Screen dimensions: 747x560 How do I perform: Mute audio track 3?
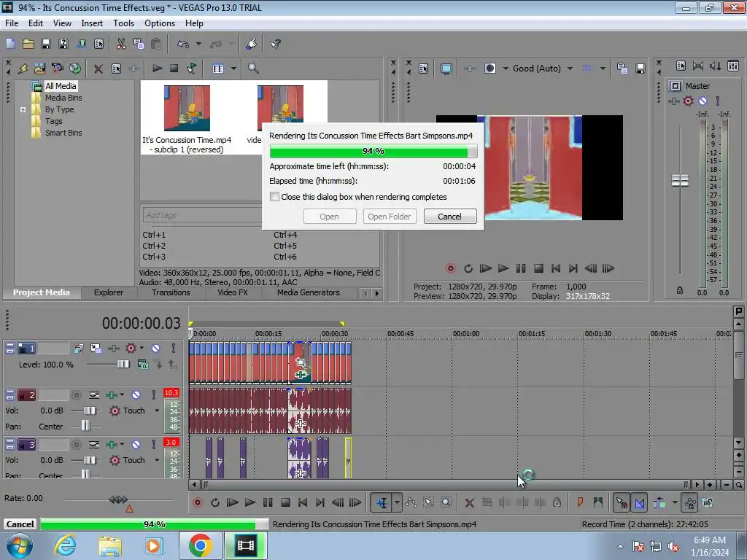coord(136,444)
